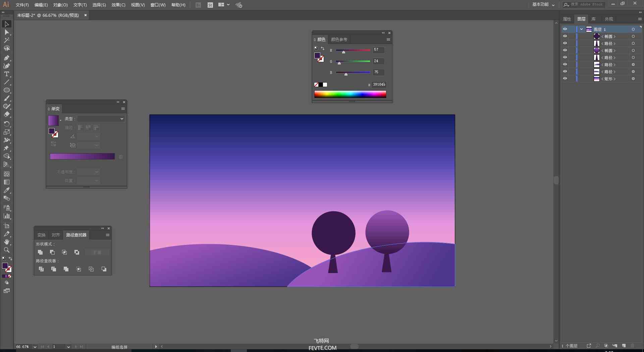Select the Type tool

(x=6, y=74)
